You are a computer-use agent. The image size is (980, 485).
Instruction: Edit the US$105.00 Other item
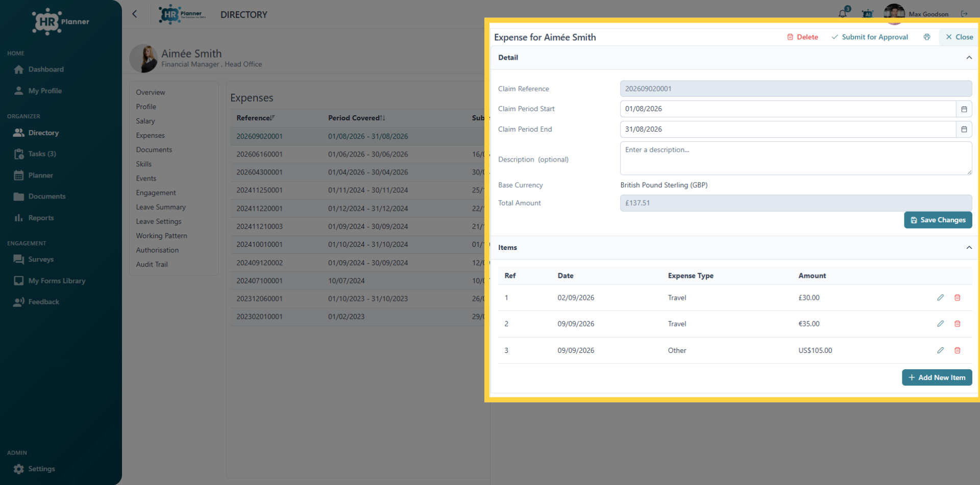[940, 350]
